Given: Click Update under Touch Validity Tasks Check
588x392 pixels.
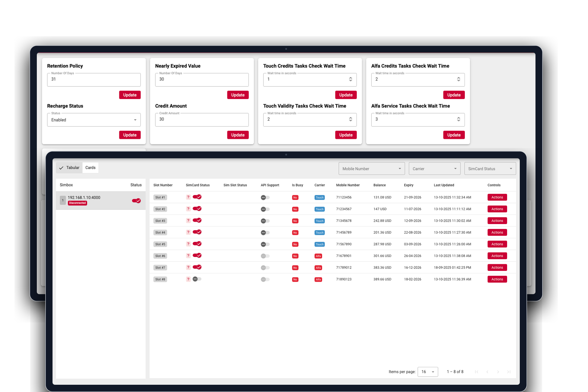Looking at the screenshot, I should [346, 135].
